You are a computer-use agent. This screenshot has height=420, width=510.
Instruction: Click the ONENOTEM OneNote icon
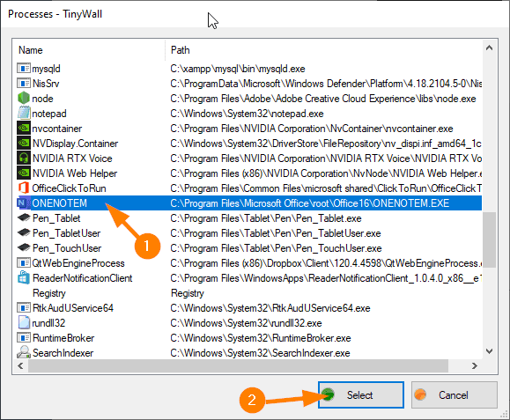(x=23, y=203)
